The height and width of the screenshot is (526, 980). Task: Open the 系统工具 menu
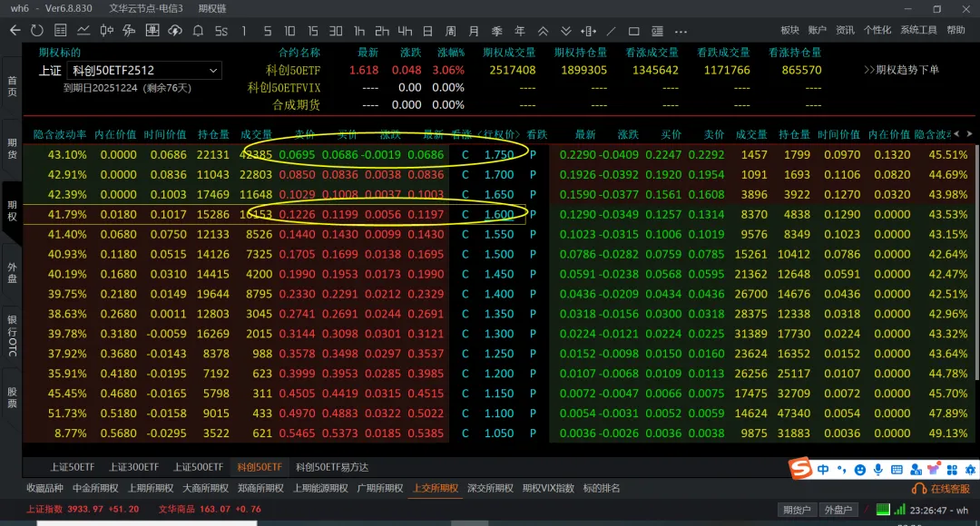pyautogui.click(x=918, y=30)
